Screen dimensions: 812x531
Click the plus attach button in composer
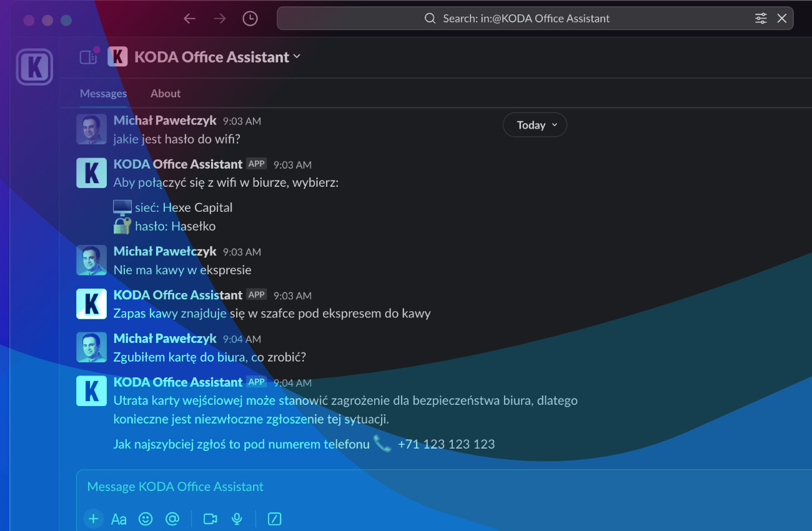pos(94,519)
